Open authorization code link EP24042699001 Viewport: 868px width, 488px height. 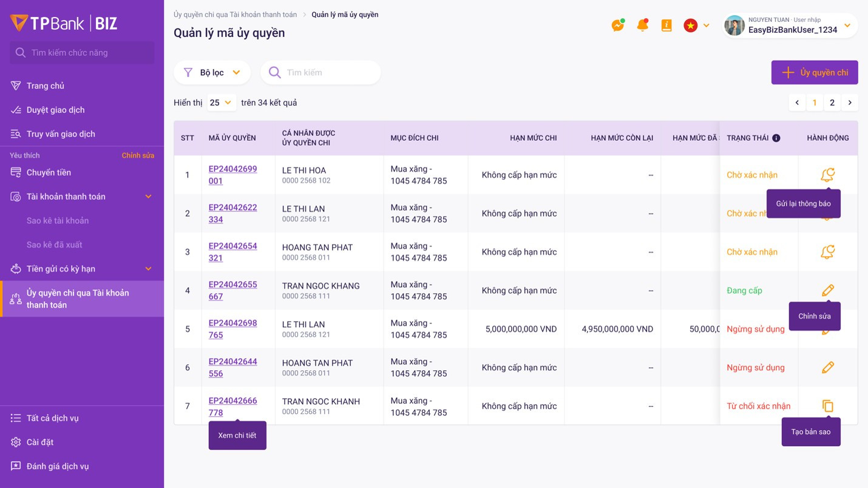pyautogui.click(x=232, y=175)
